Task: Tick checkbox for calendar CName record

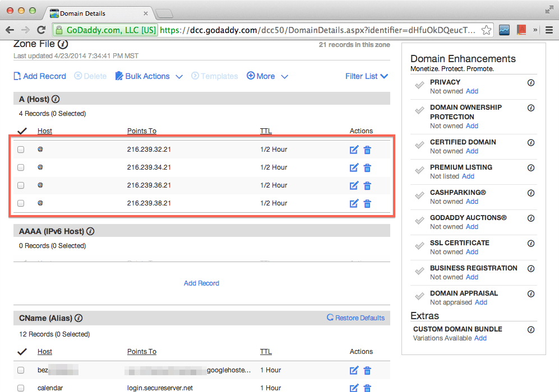Action: [x=21, y=388]
